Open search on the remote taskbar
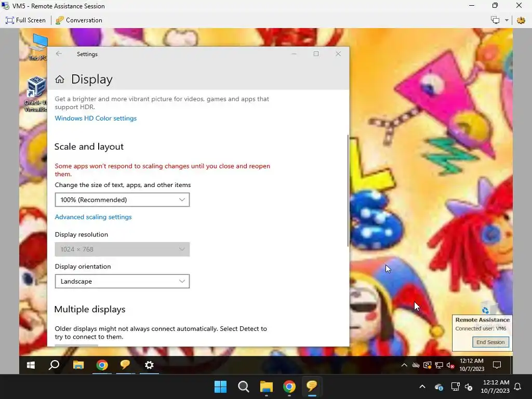This screenshot has width=532, height=399. tap(54, 365)
